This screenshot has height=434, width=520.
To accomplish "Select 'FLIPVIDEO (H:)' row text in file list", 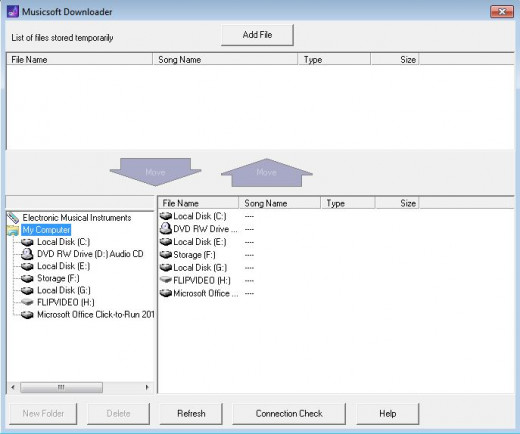I will pyautogui.click(x=202, y=280).
